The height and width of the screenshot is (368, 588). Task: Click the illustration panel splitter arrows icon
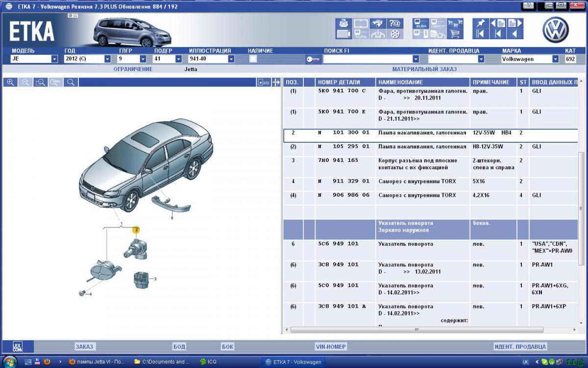point(276,82)
